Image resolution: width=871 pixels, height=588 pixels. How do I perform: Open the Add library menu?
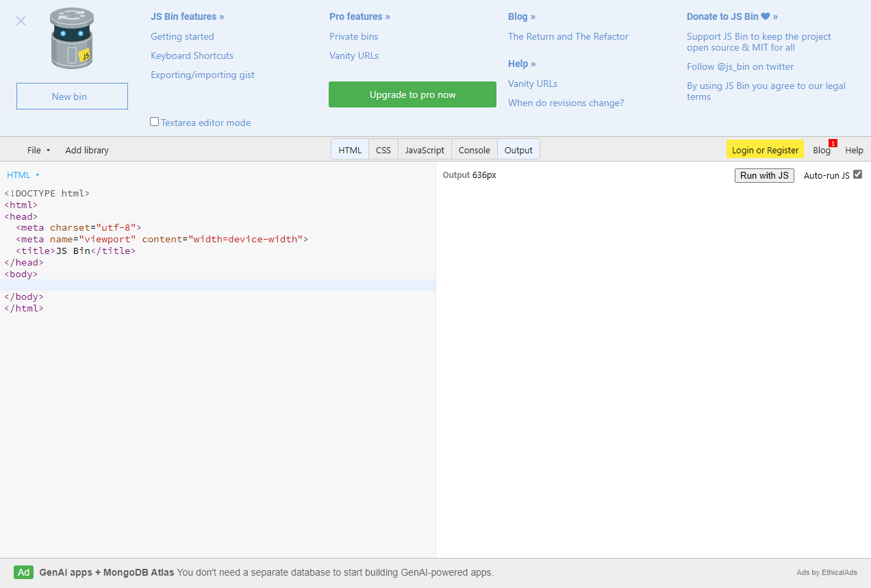point(87,150)
